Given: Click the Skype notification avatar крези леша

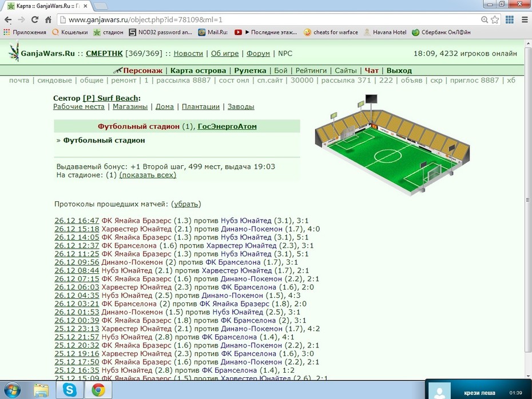Looking at the screenshot, I should [x=439, y=391].
